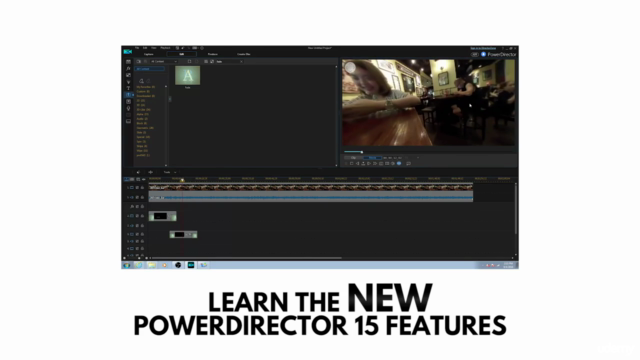Select Movie preview mode button
The width and height of the screenshot is (640, 360).
[x=372, y=158]
